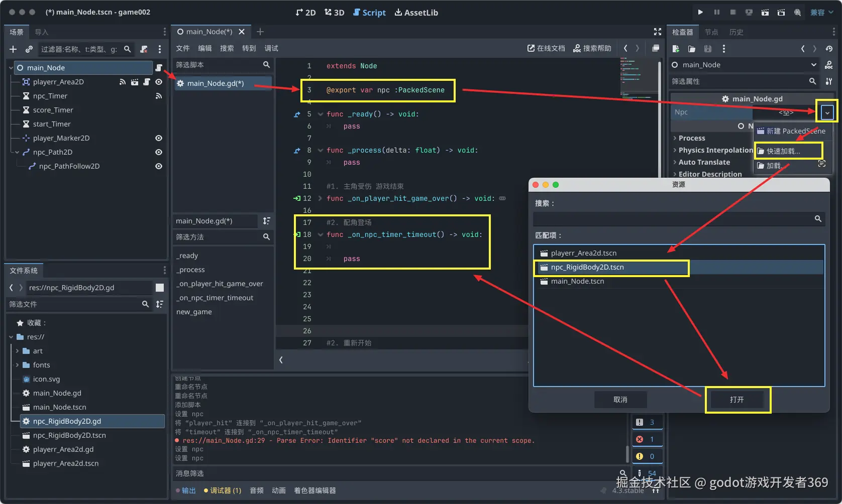Expand the fonts folder in FileSystem
The image size is (842, 504).
(x=17, y=365)
